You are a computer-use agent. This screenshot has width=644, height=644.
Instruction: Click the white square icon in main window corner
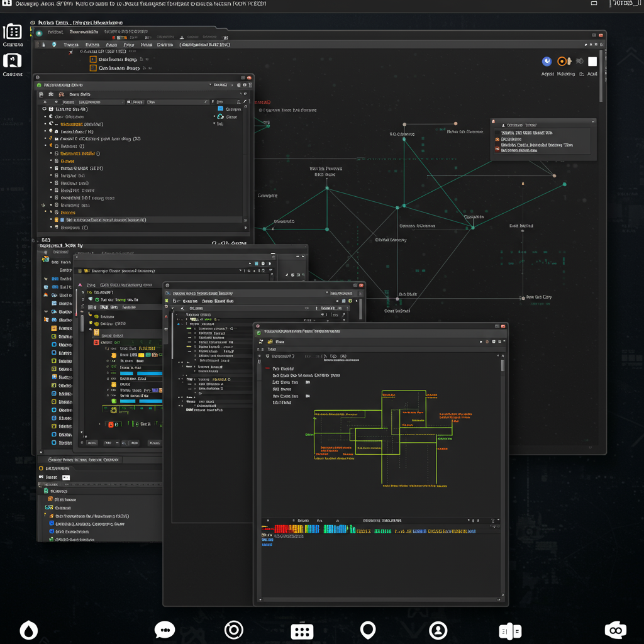click(x=592, y=61)
